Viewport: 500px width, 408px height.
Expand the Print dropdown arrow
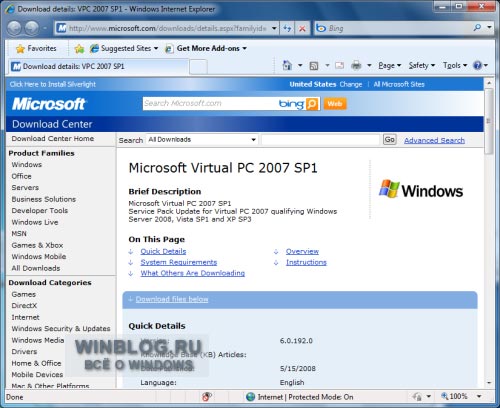pos(369,65)
